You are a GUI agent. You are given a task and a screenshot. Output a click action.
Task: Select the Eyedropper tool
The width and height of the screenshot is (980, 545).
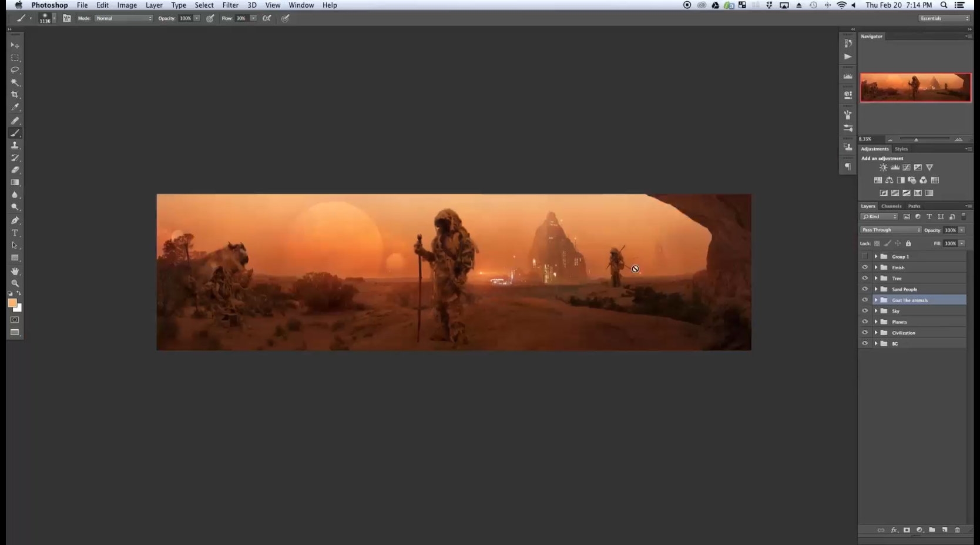coord(15,107)
